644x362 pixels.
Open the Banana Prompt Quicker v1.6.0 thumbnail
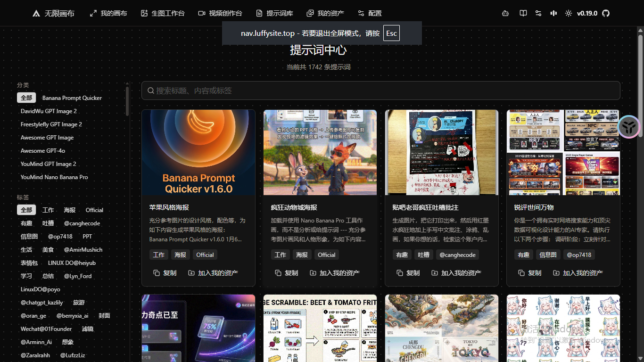[x=198, y=152]
